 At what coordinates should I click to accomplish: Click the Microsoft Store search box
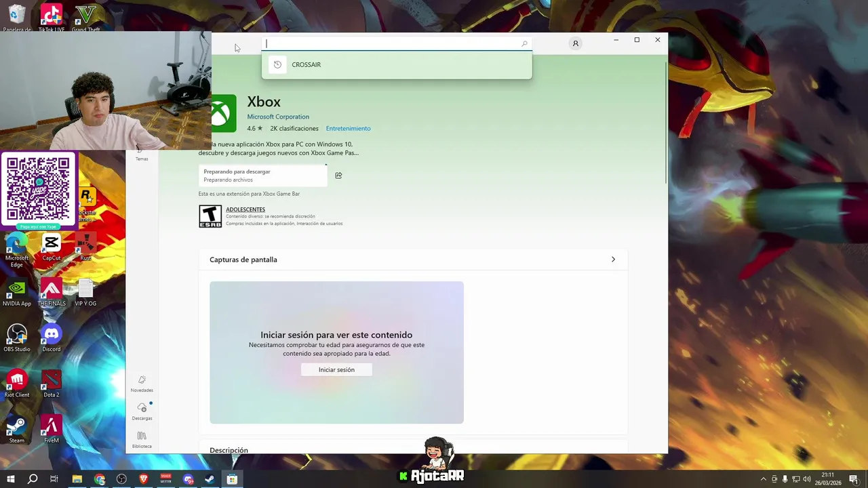point(397,43)
